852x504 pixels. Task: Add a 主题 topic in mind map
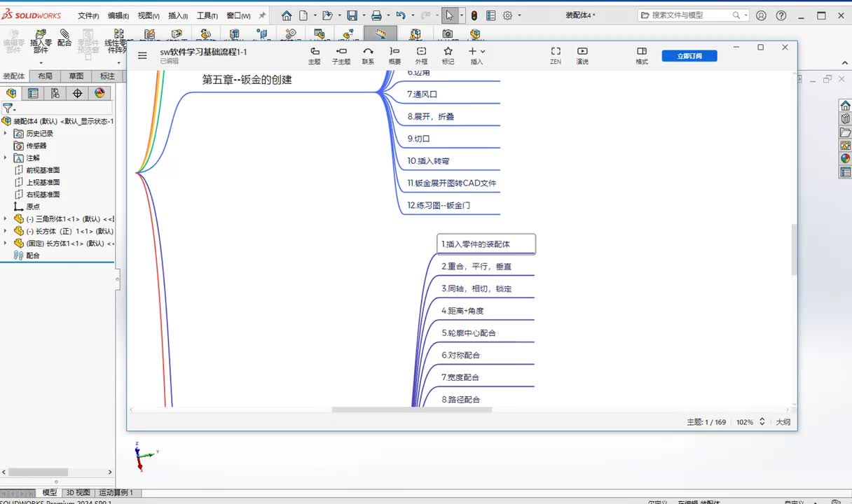click(x=315, y=55)
